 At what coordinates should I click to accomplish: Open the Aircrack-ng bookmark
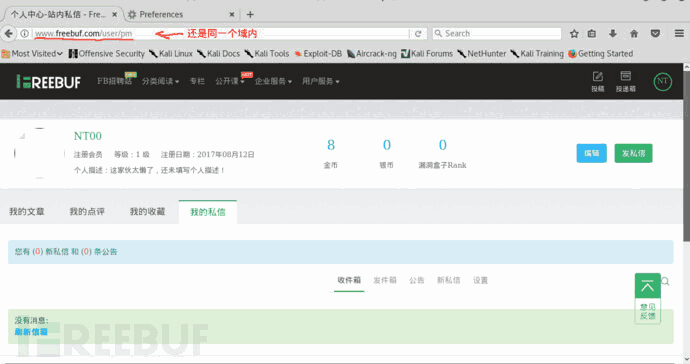point(371,54)
